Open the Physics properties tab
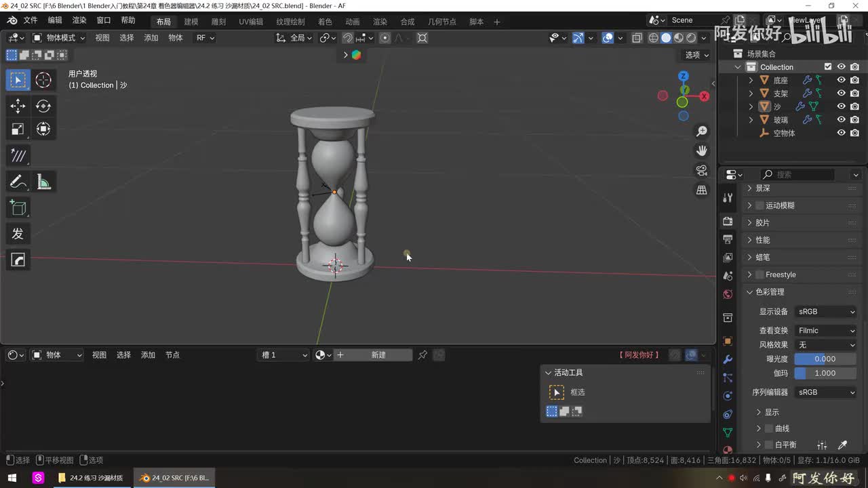This screenshot has width=868, height=488. coord(728,396)
